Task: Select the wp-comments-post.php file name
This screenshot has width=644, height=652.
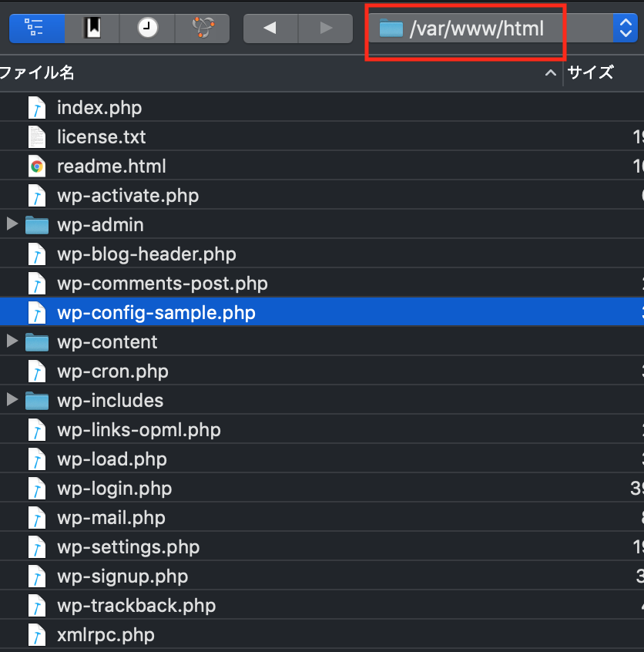Action: (x=163, y=284)
